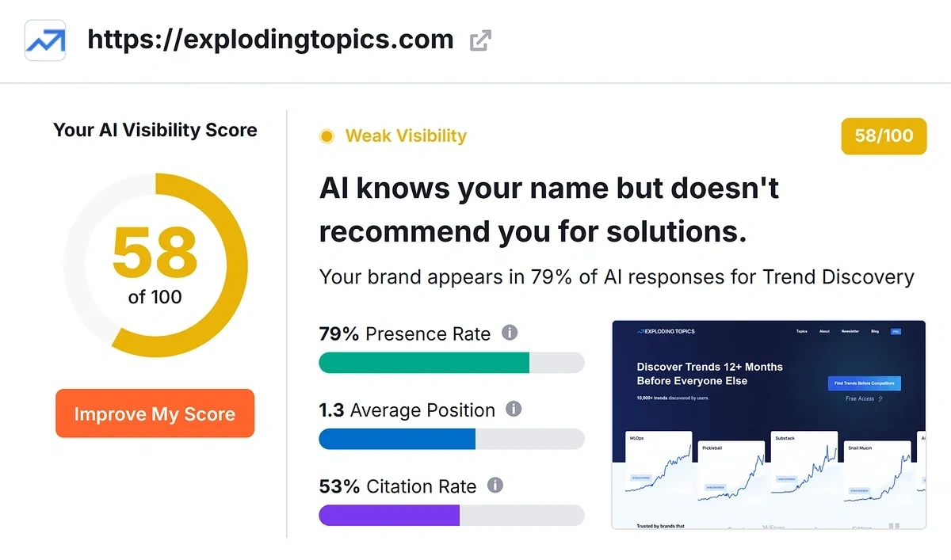Click the yellow status dot beside Weak Visibility
Viewport: 951px width, 560px height.
pyautogui.click(x=327, y=135)
